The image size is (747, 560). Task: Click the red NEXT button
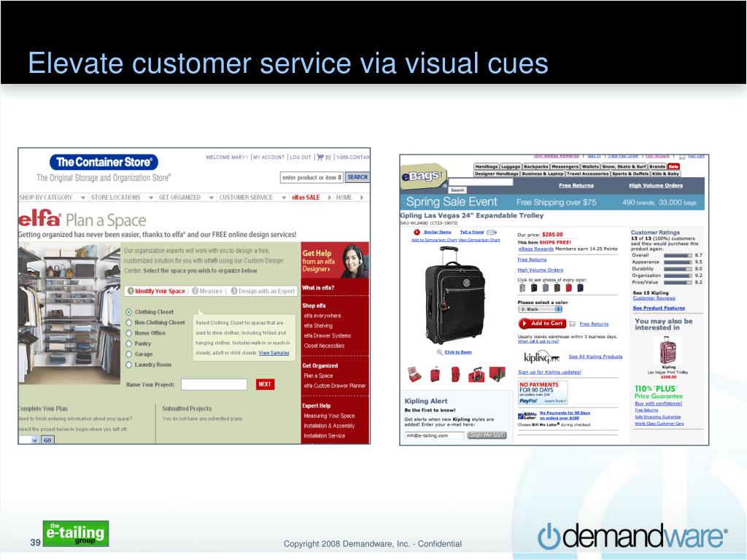pos(265,384)
